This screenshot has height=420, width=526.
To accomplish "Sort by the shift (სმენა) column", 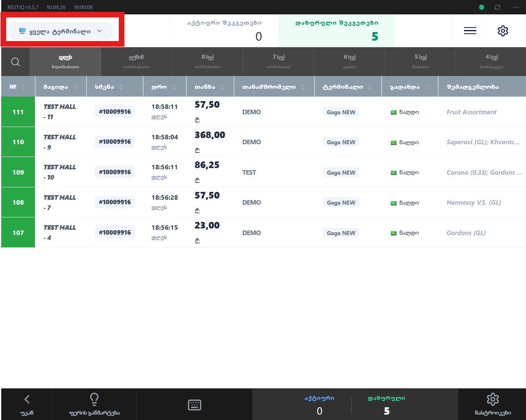I will [115, 87].
